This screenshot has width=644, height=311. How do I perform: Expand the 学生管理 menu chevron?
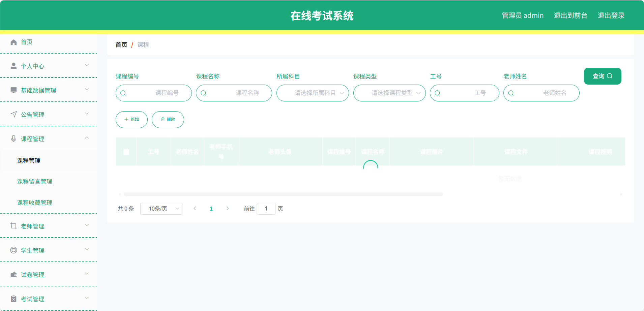87,249
